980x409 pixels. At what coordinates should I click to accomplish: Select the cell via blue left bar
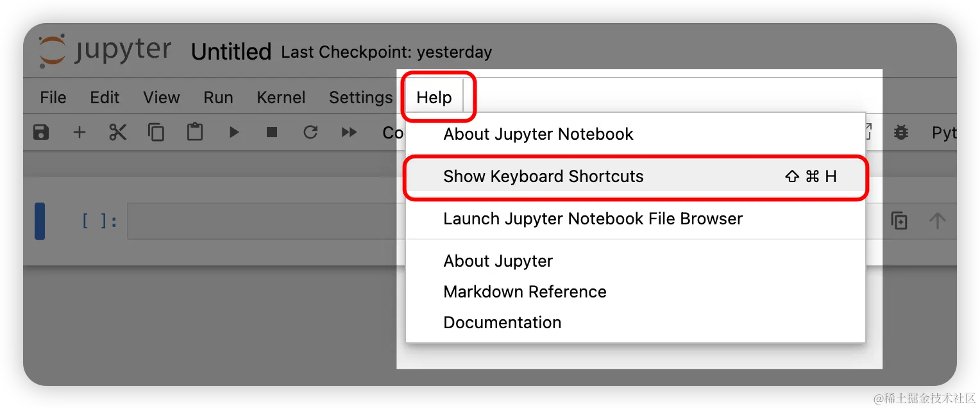coord(40,221)
